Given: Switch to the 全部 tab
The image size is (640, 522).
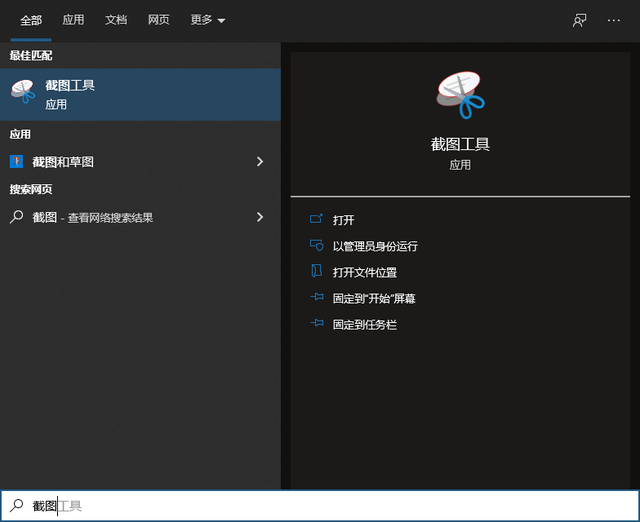Looking at the screenshot, I should coord(31,20).
